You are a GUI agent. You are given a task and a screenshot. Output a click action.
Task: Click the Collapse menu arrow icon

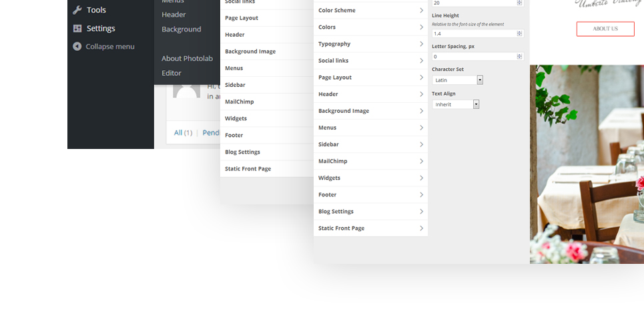click(x=77, y=47)
